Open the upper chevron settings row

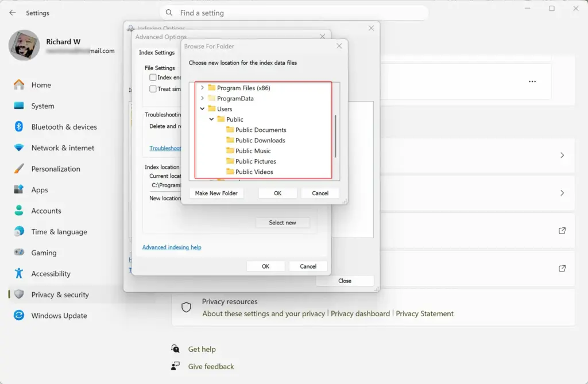pos(477,155)
